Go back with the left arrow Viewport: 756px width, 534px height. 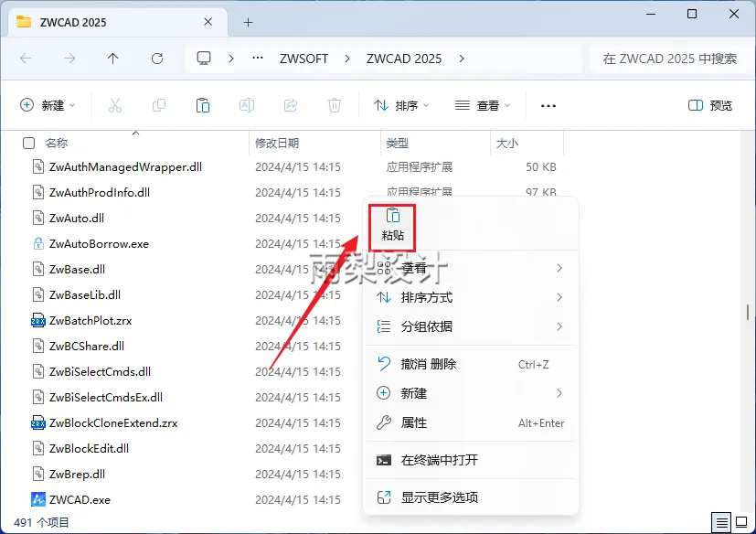pyautogui.click(x=26, y=59)
